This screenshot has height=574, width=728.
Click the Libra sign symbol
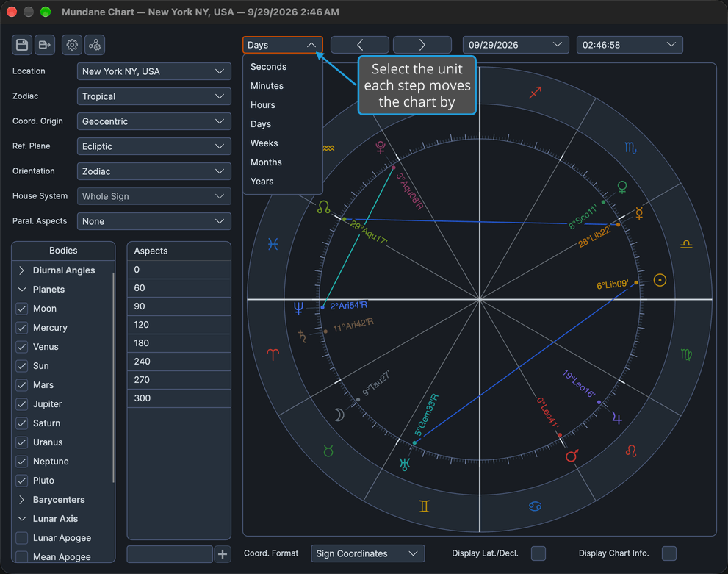pyautogui.click(x=686, y=244)
